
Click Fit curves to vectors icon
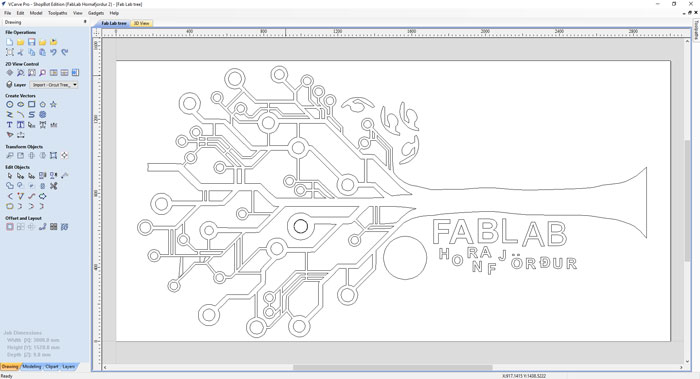pyautogui.click(x=31, y=196)
